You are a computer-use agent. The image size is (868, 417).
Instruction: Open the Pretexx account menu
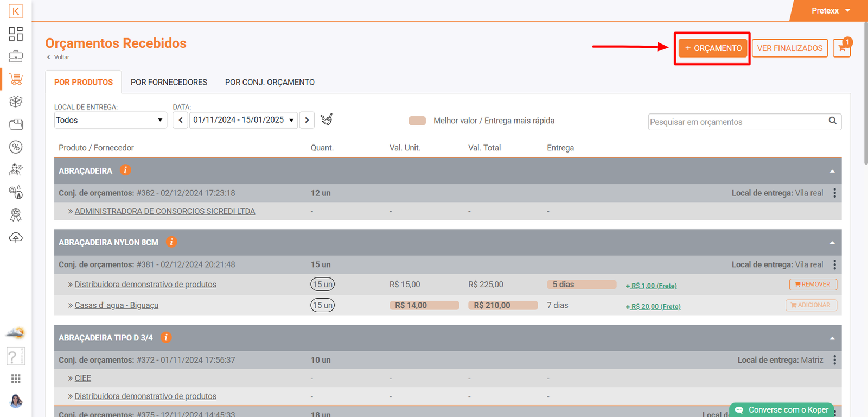[x=830, y=11]
